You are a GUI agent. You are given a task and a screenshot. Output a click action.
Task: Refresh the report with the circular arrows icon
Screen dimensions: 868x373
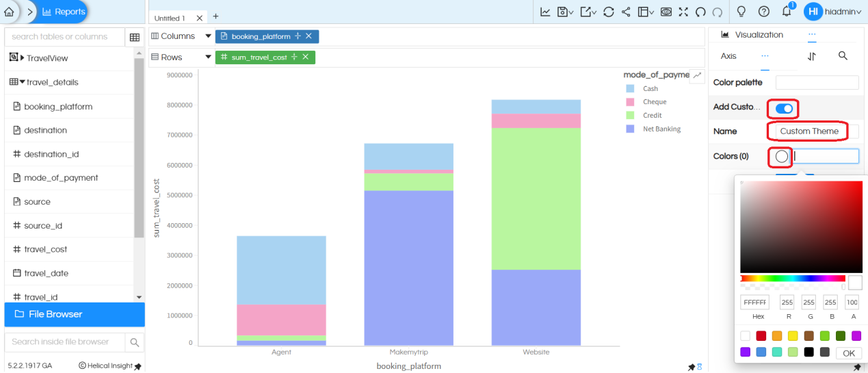[x=609, y=12]
